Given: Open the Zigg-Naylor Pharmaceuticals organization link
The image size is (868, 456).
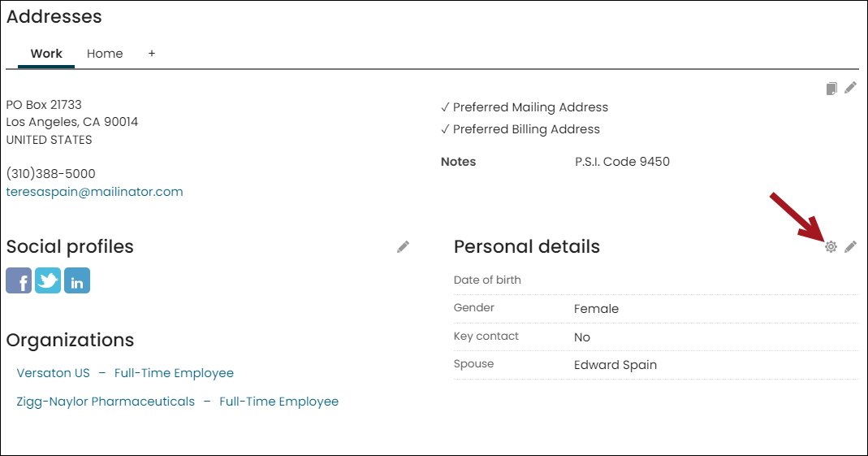Looking at the screenshot, I should (106, 402).
